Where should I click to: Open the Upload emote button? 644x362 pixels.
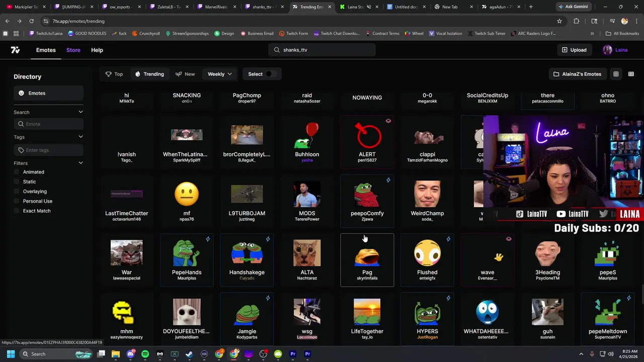click(x=574, y=50)
